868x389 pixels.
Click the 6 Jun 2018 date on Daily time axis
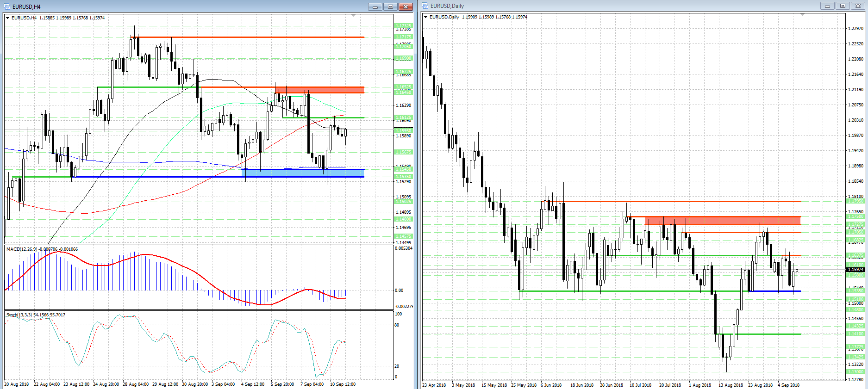coord(551,385)
